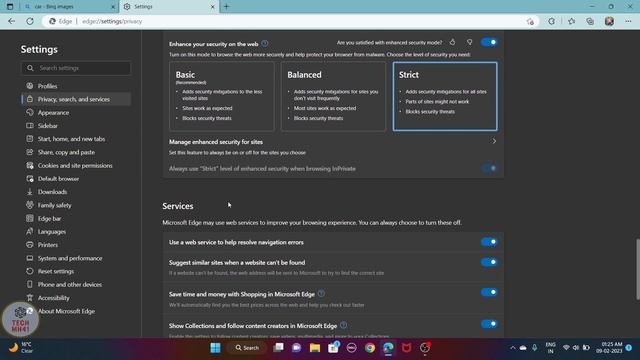Click Family safety icon

[30, 205]
